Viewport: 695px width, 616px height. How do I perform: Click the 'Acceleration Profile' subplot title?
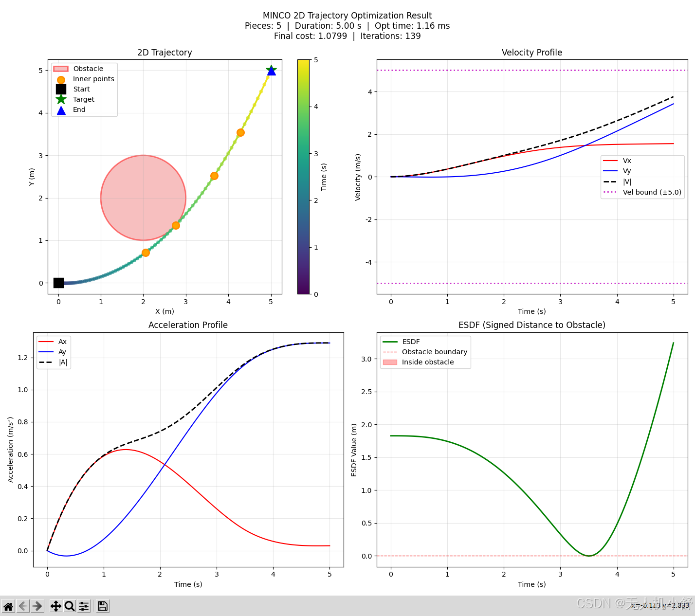[188, 325]
